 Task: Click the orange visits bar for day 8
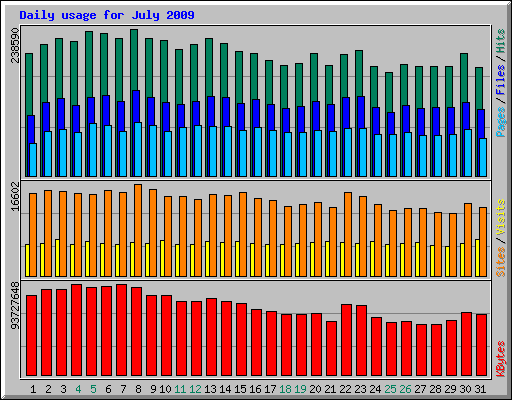tap(138, 230)
